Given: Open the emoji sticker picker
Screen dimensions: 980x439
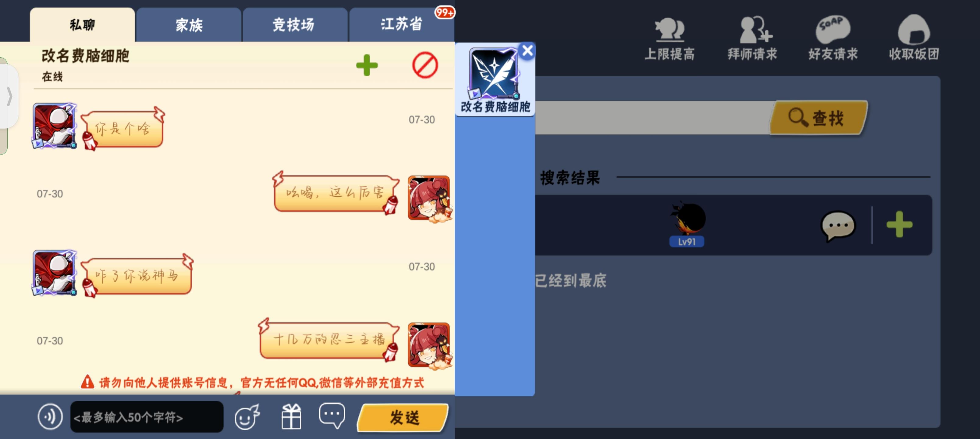Looking at the screenshot, I should (x=247, y=416).
